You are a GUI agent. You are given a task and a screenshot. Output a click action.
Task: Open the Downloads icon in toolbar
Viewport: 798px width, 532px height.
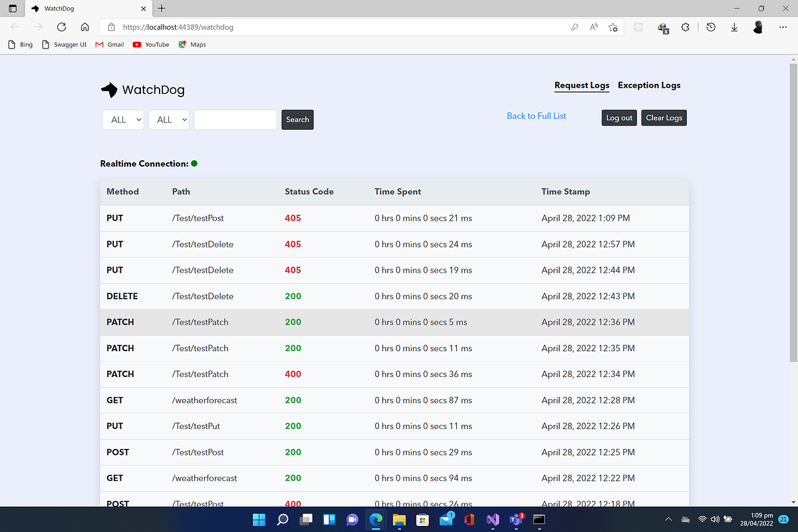point(733,27)
